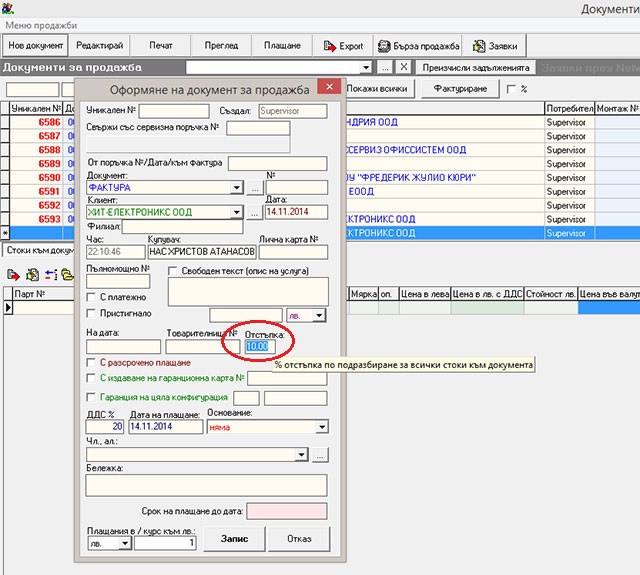Click the Потребител column header
The width and height of the screenshot is (640, 575).
pos(569,109)
